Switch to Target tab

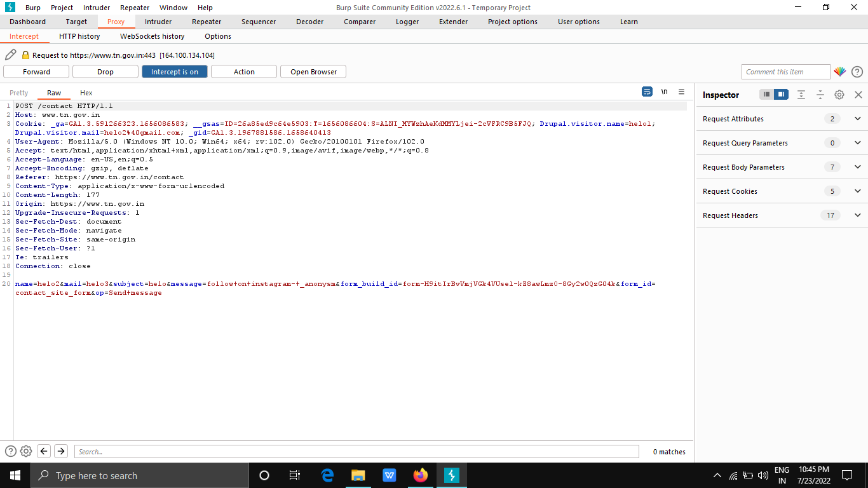click(76, 22)
